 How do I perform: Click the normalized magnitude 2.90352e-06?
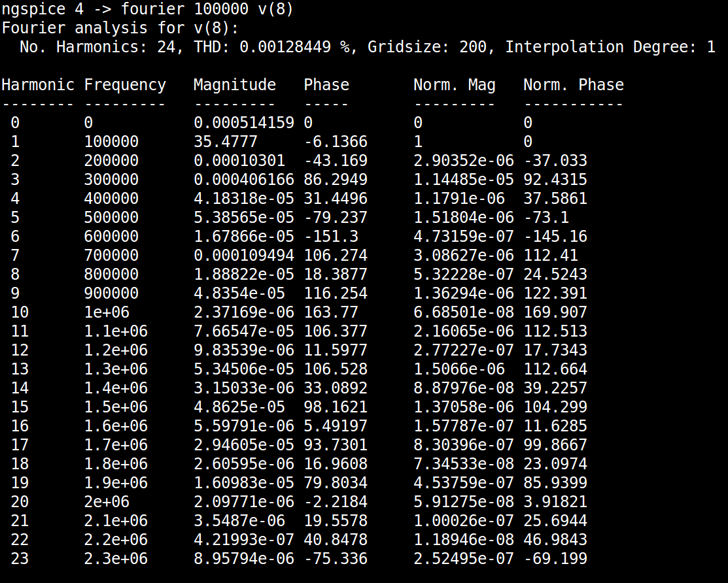point(464,161)
